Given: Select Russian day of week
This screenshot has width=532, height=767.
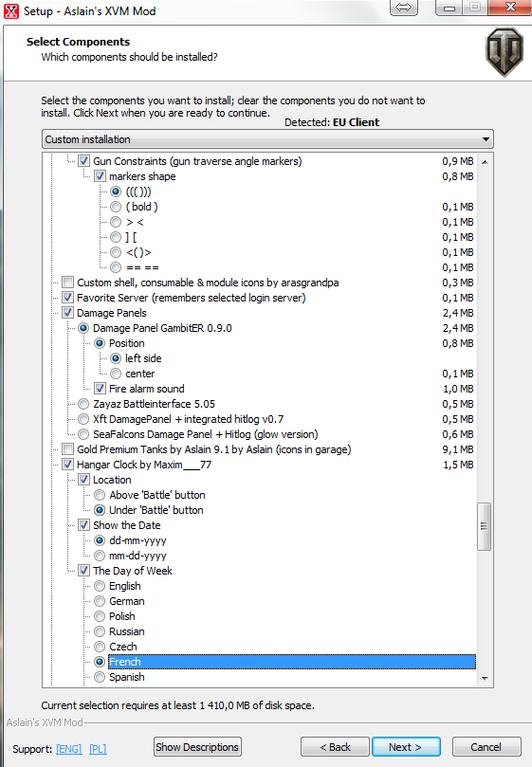Looking at the screenshot, I should click(100, 631).
